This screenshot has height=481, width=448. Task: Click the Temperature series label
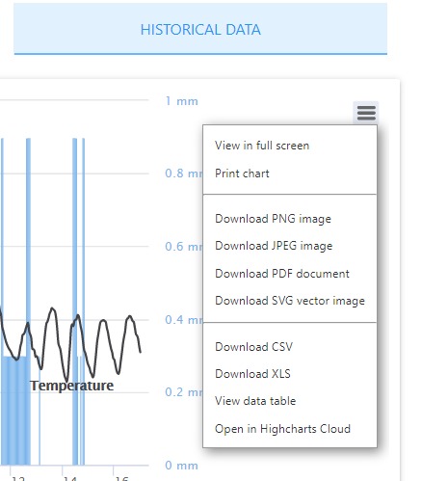coord(72,386)
